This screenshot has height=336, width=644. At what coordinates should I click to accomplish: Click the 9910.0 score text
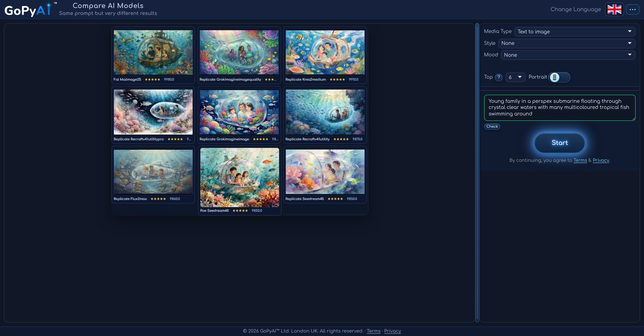click(353, 80)
